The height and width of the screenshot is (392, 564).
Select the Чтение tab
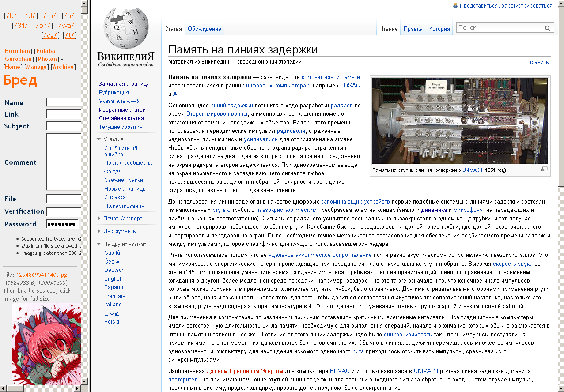[389, 29]
